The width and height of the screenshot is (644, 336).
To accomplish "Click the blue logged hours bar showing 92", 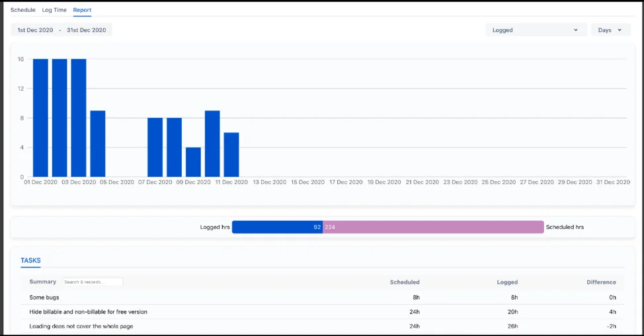I will click(277, 227).
